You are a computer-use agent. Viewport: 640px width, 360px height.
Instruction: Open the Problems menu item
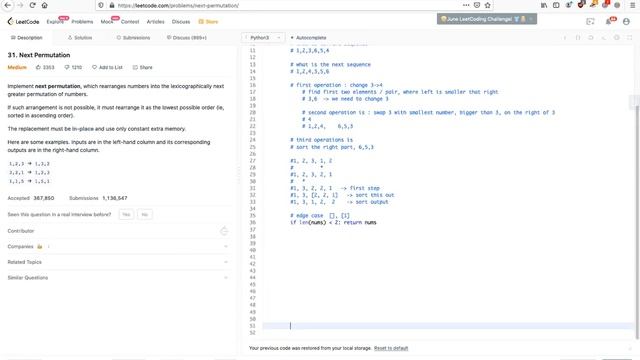tap(82, 22)
